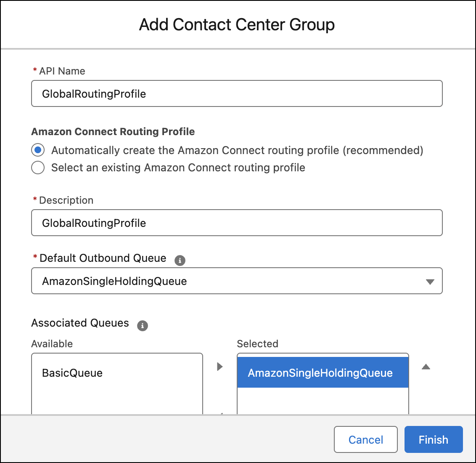Image resolution: width=476 pixels, height=463 pixels.
Task: Move selection to Selected with right arrow
Action: (x=220, y=367)
